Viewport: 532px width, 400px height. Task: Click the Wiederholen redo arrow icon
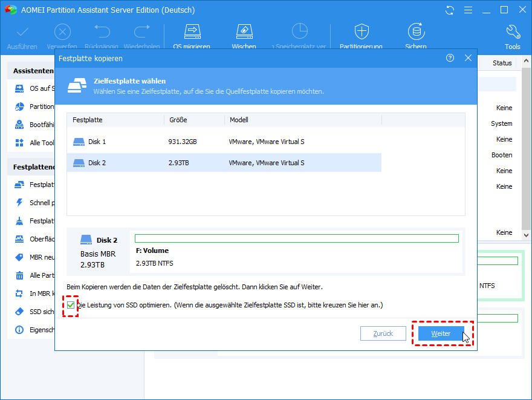point(142,31)
